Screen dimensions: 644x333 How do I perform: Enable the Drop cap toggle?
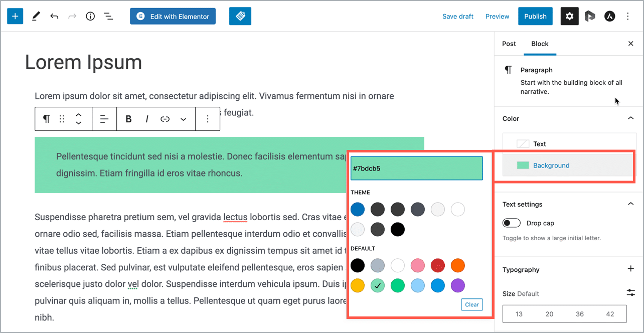[511, 223]
